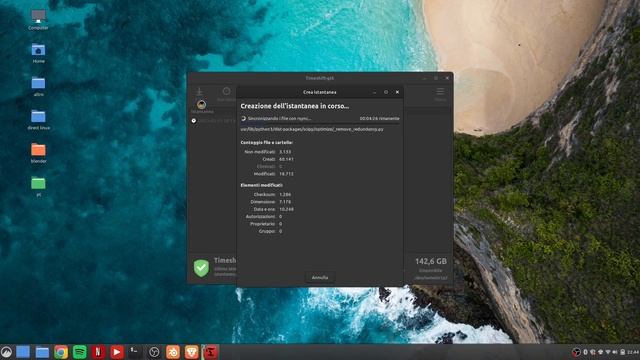Open the orange 'blender' desktop folder
The height and width of the screenshot is (360, 640).
(x=38, y=153)
